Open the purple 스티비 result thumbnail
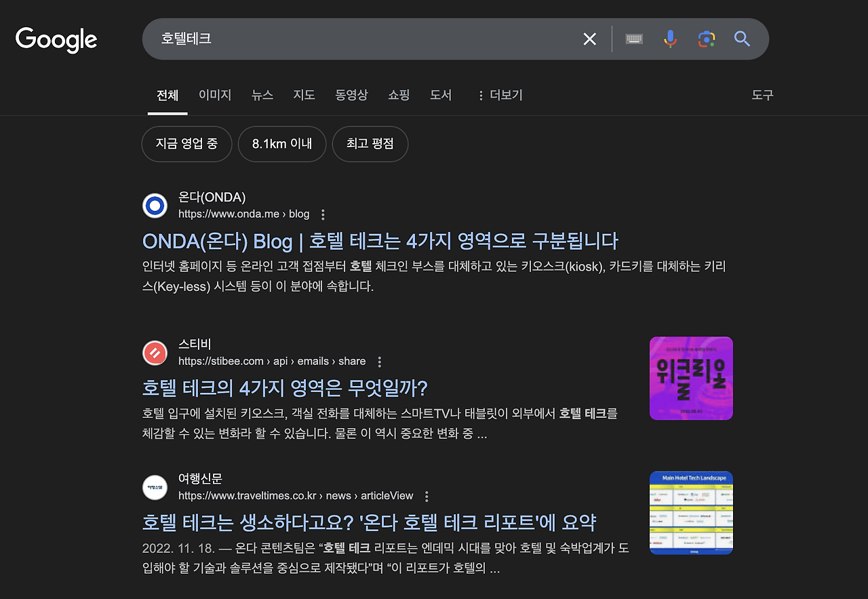This screenshot has height=599, width=868. [x=691, y=379]
